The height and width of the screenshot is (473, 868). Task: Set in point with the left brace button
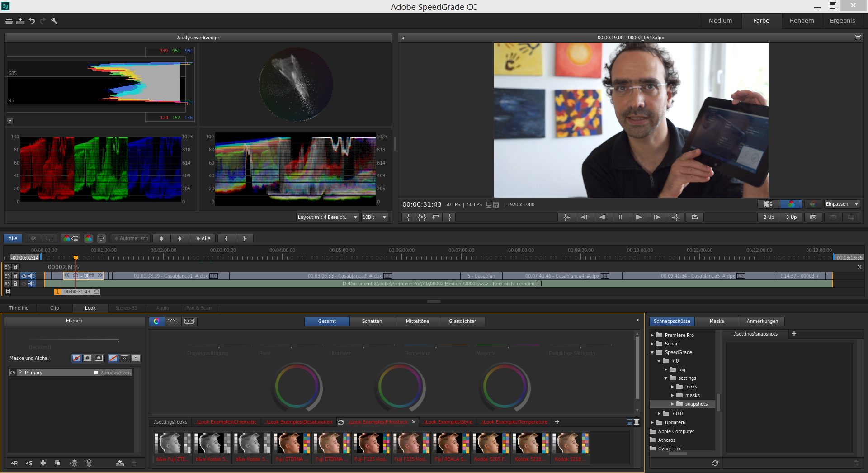(409, 217)
